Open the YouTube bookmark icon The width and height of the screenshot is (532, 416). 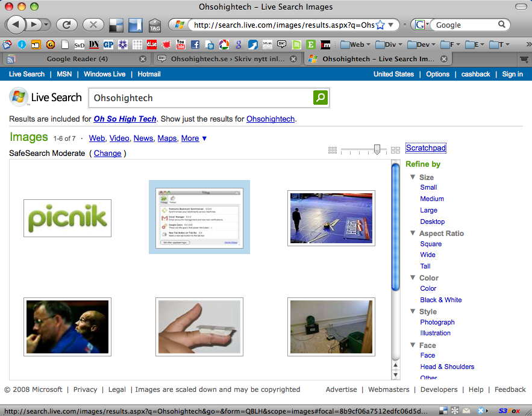tap(181, 45)
